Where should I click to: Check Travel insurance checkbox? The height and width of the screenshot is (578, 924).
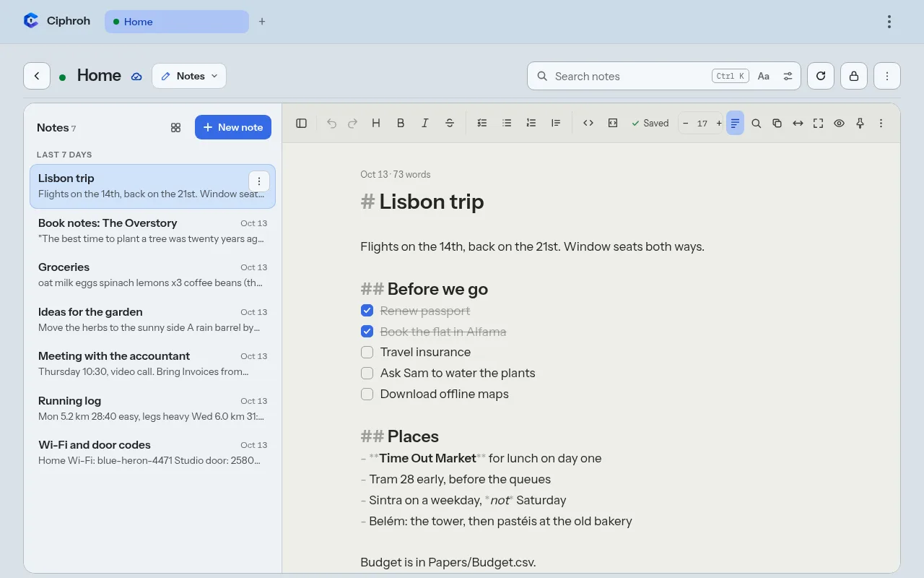tap(367, 353)
